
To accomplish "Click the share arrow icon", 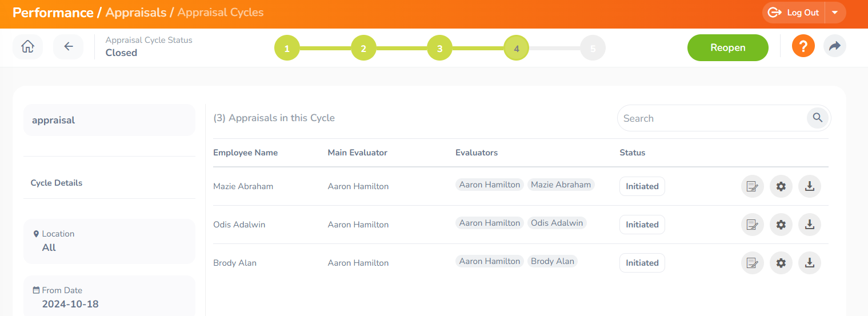I will pyautogui.click(x=835, y=46).
